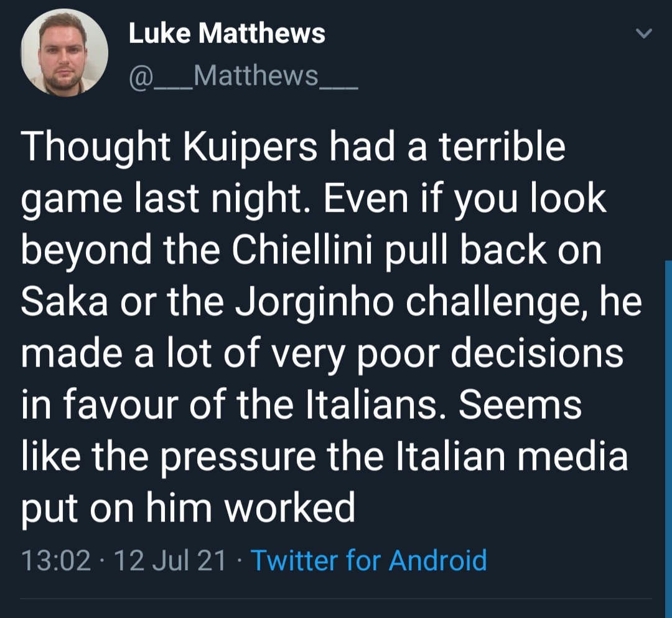Screen dimensions: 672x618
Task: Click the word Saka in the tweet
Action: 64,302
